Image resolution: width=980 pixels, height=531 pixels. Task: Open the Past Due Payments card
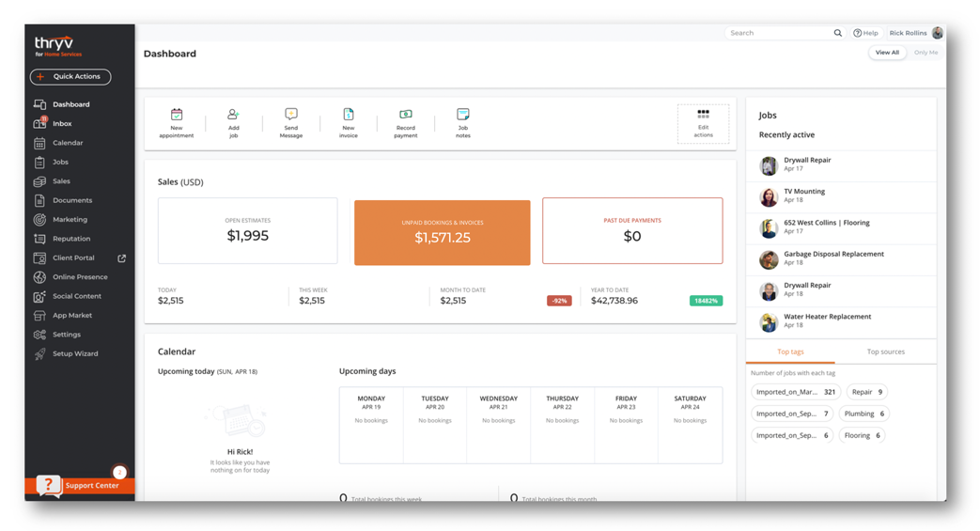pyautogui.click(x=632, y=231)
